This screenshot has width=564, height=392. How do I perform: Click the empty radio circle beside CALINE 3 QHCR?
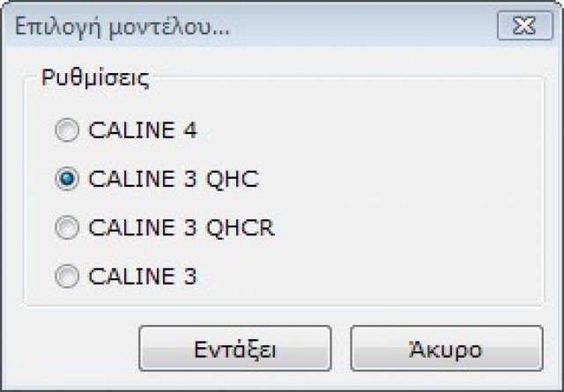coord(66,229)
